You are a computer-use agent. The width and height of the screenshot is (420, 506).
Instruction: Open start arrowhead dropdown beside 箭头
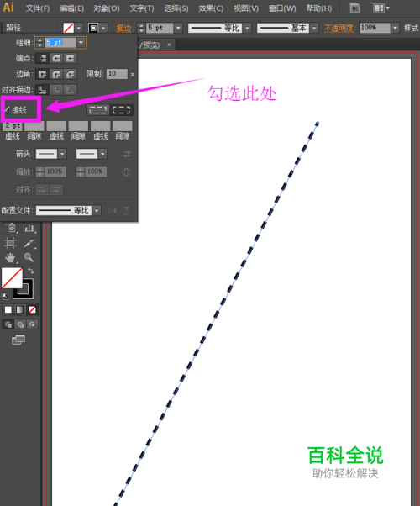(63, 154)
